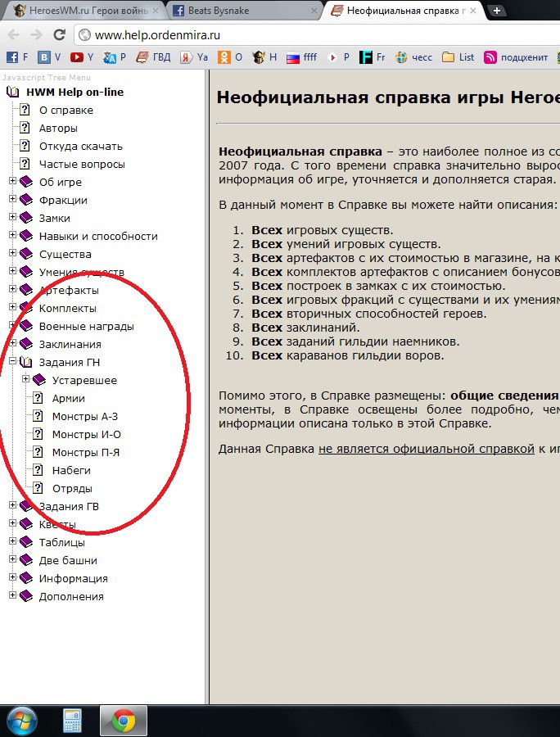Expand the 'Существа' tree node

[x=12, y=253]
